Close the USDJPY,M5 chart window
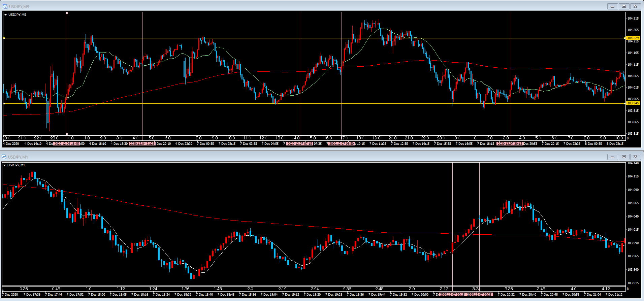The width and height of the screenshot is (644, 301). (635, 6)
